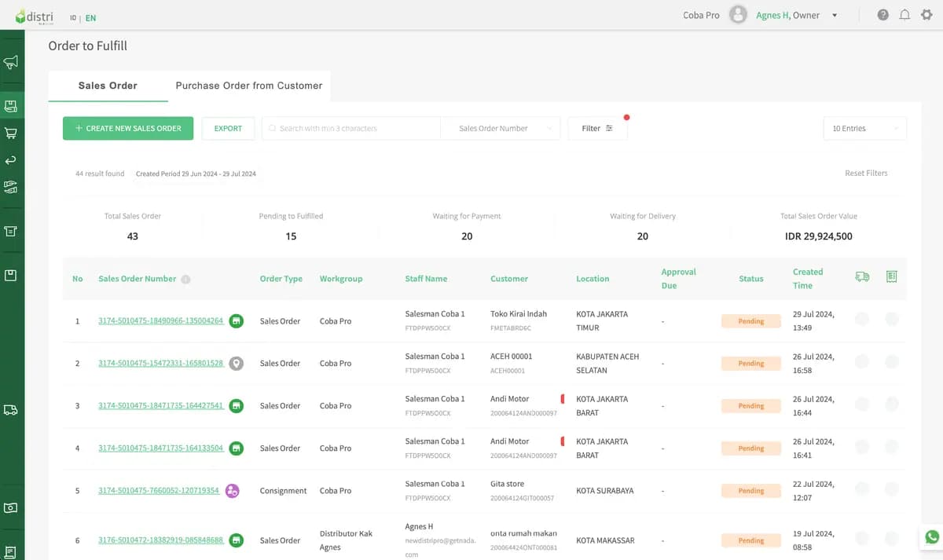
Task: Click Reset Filters
Action: [866, 173]
